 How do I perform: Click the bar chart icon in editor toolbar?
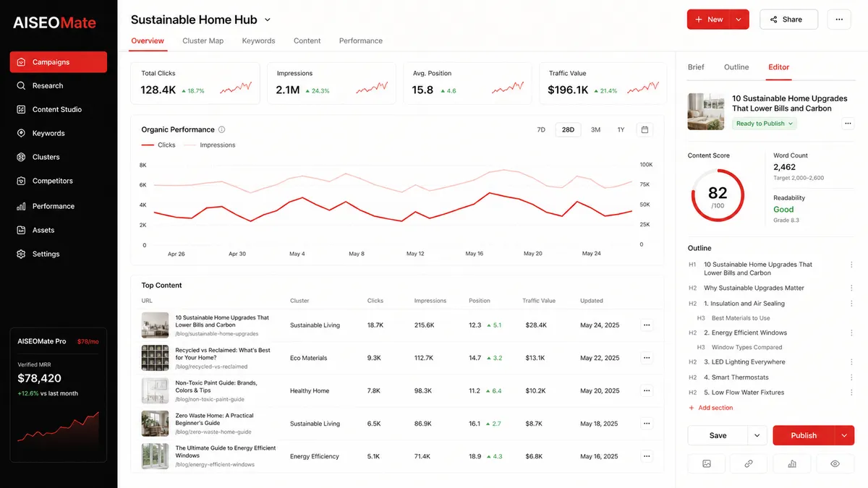tap(791, 463)
